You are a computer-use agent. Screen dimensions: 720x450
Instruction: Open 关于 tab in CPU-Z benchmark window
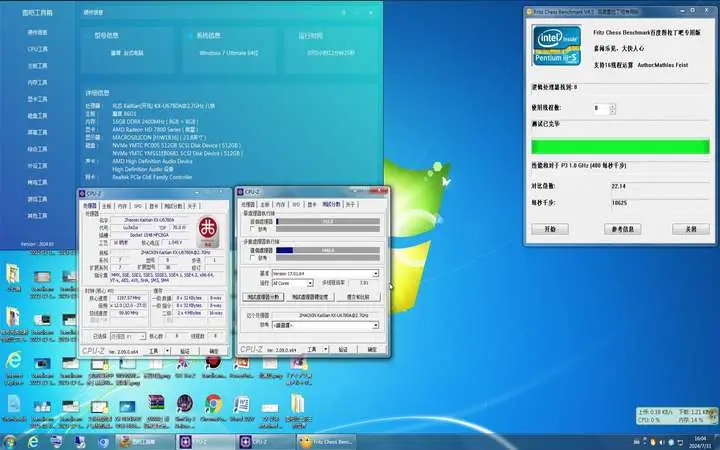(350, 204)
